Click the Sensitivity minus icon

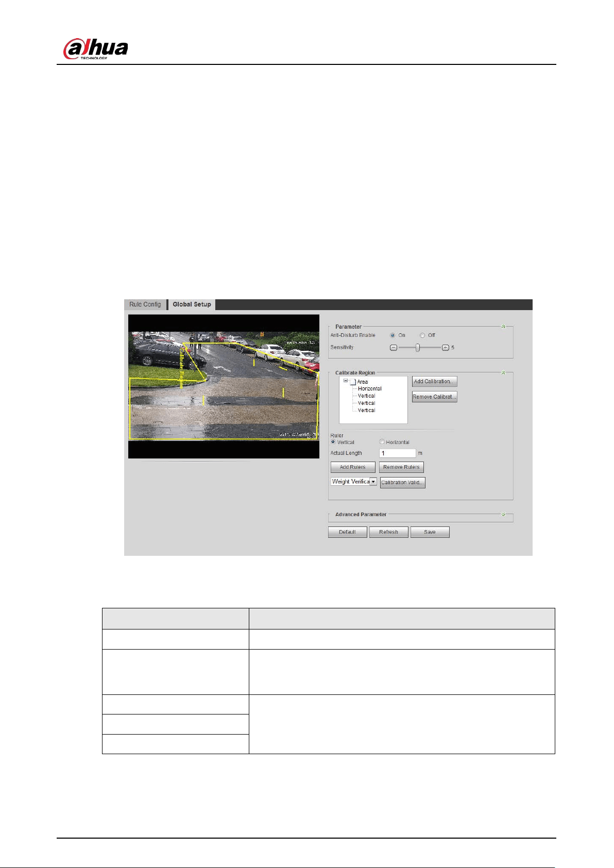click(x=394, y=348)
